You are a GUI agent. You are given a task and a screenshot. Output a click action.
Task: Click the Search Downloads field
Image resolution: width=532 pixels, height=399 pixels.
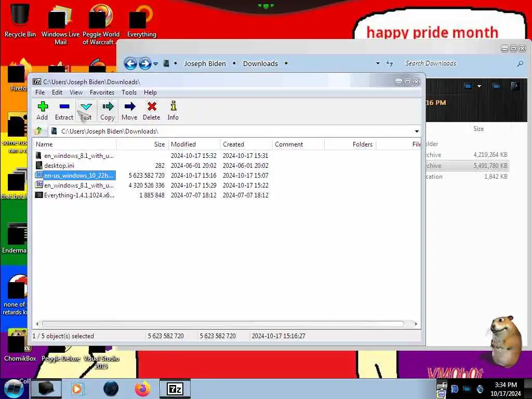(x=458, y=63)
